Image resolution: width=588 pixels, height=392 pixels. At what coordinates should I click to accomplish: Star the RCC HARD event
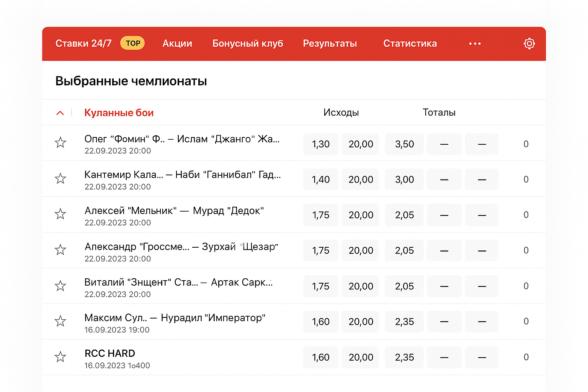pyautogui.click(x=60, y=357)
